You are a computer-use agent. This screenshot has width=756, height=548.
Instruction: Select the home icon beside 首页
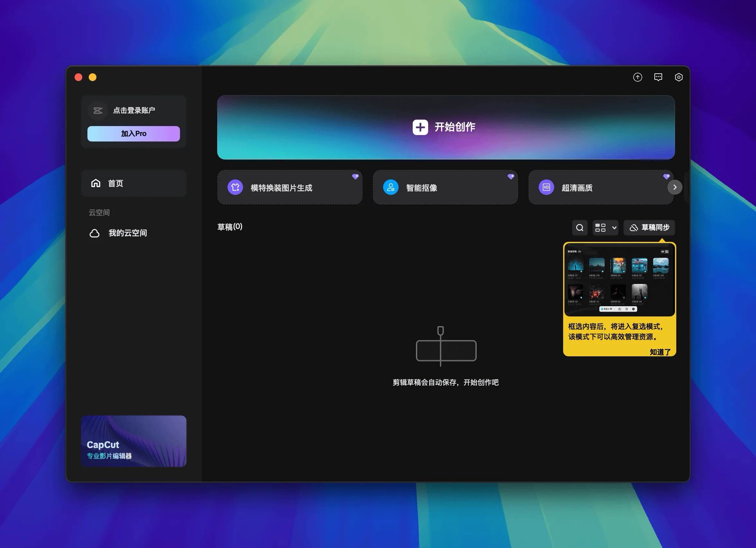click(95, 183)
